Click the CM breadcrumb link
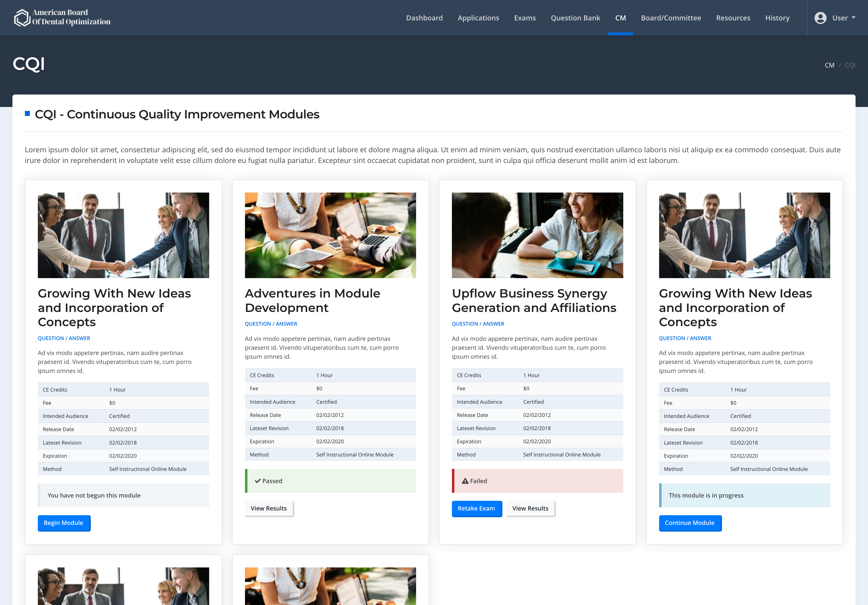The height and width of the screenshot is (605, 868). click(x=829, y=65)
